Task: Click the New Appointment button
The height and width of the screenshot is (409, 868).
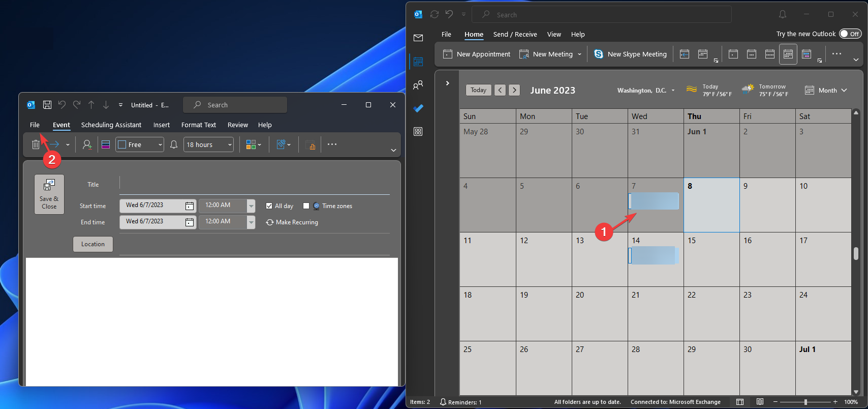Action: pos(477,54)
